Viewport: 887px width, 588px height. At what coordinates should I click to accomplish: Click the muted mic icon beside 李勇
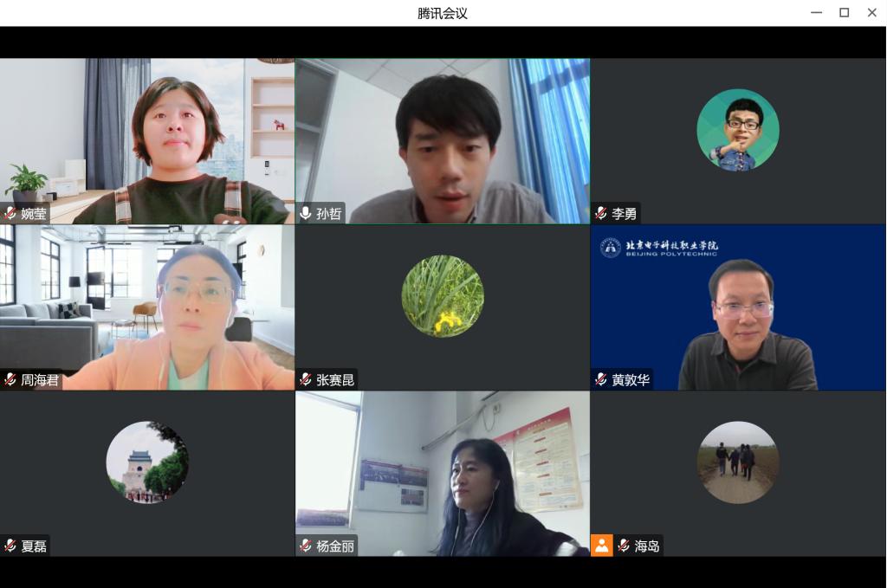(601, 213)
